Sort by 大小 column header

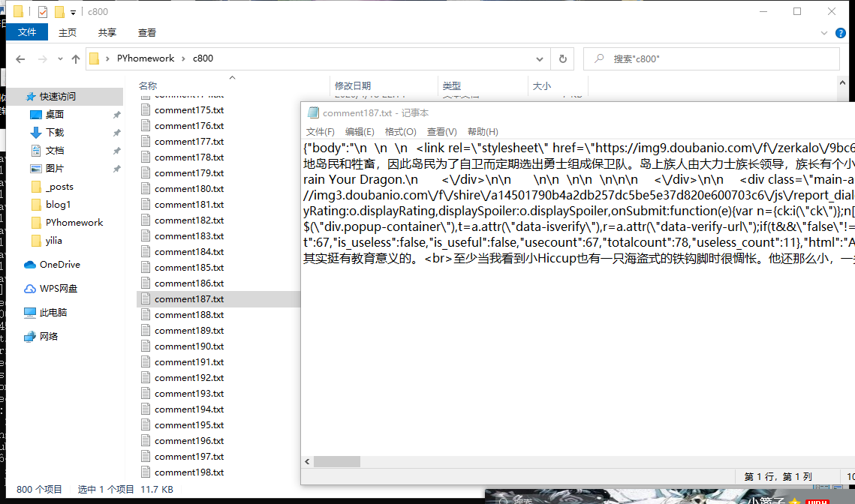point(541,85)
